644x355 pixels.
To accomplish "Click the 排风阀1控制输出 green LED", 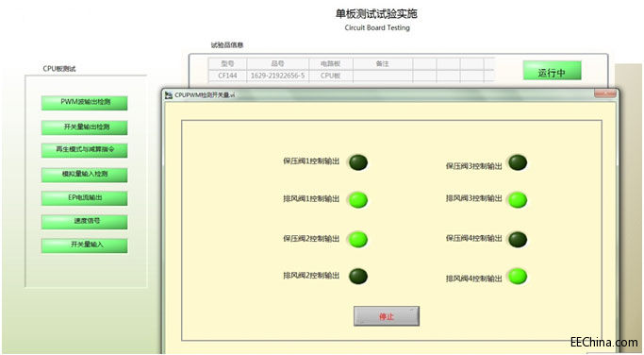I will coord(358,200).
